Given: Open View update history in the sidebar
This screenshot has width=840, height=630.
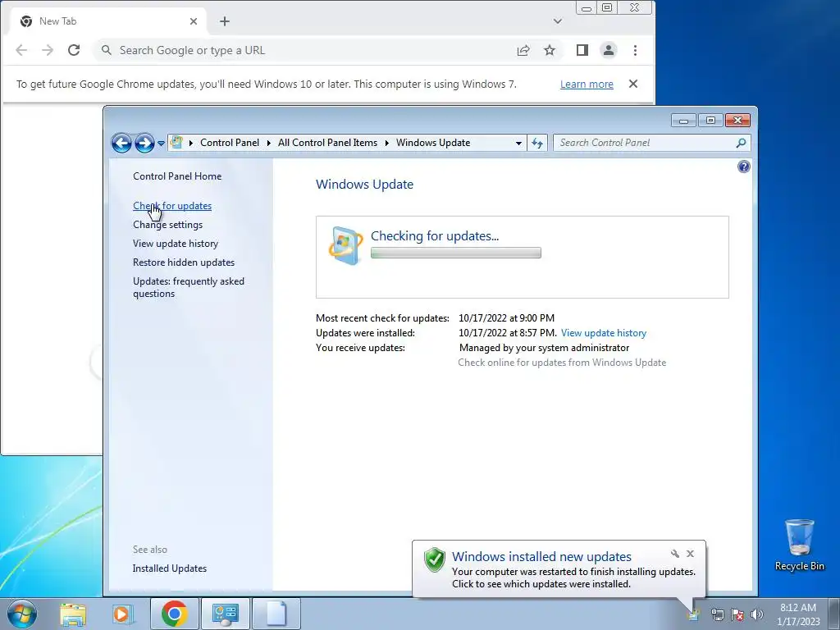Looking at the screenshot, I should click(x=176, y=243).
